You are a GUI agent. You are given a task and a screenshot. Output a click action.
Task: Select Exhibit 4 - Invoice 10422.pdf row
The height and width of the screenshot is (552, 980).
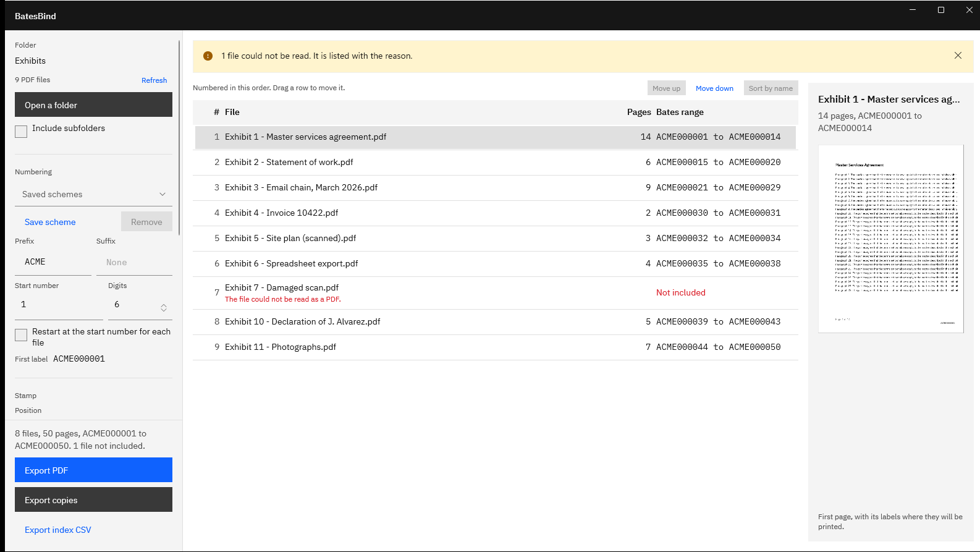click(496, 213)
